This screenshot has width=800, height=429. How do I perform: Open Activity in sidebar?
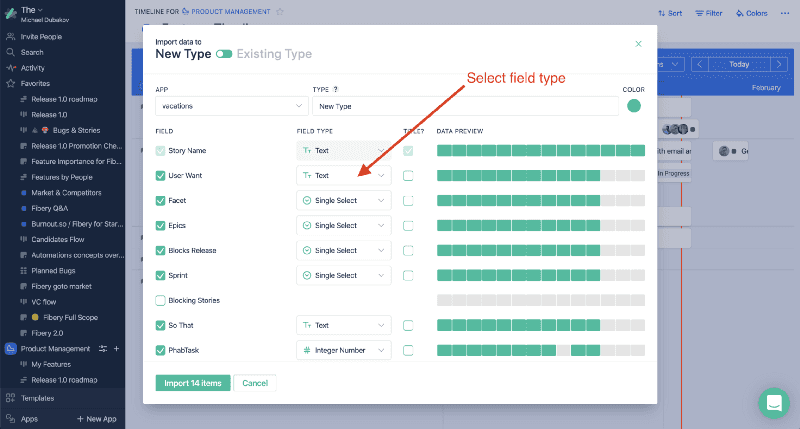click(x=32, y=68)
